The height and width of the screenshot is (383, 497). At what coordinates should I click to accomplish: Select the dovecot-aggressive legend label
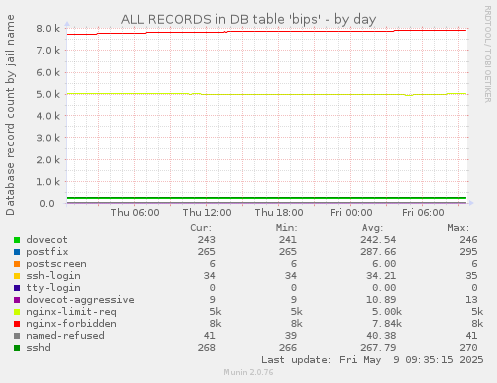(80, 300)
